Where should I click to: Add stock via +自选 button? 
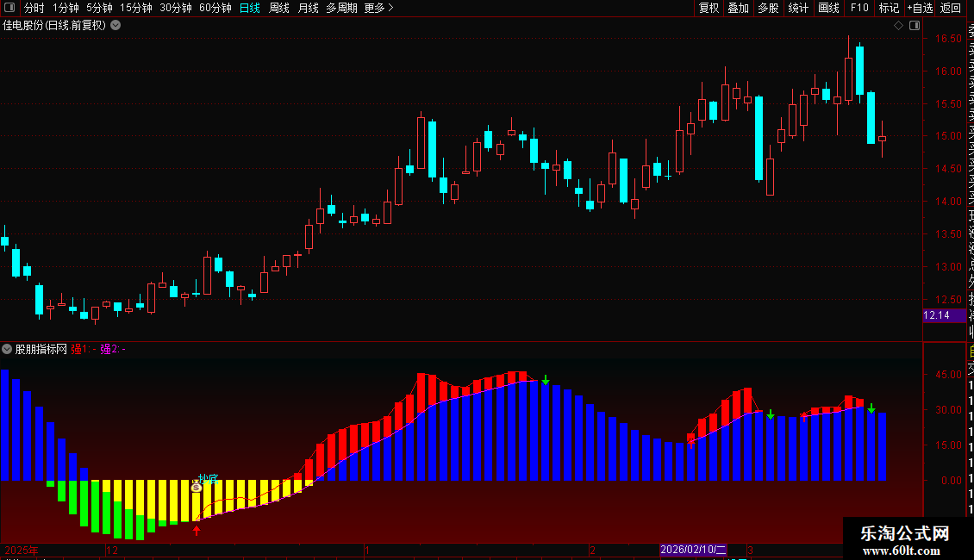(920, 8)
